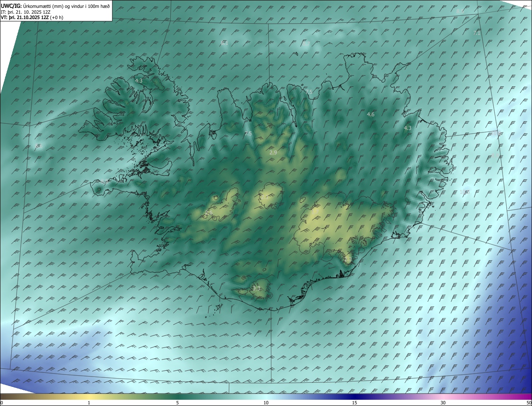
Task: Click the 2.9 value in the northern highlands
Action: click(273, 153)
